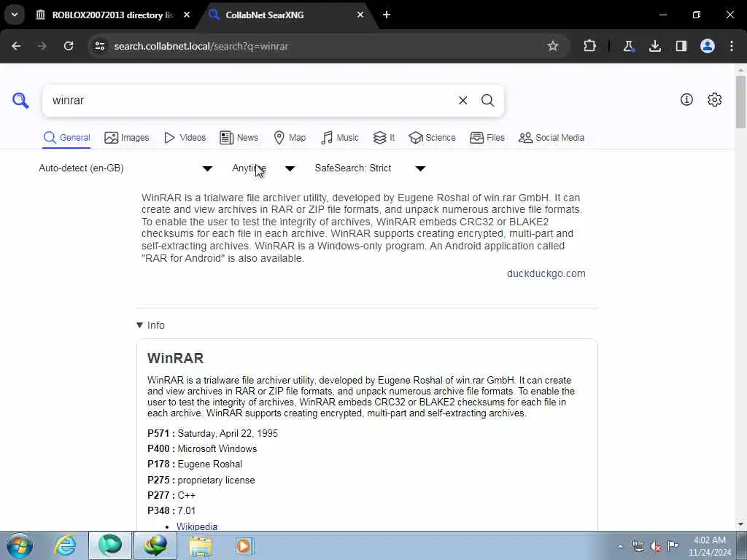
Task: Select the Files search category
Action: [487, 138]
